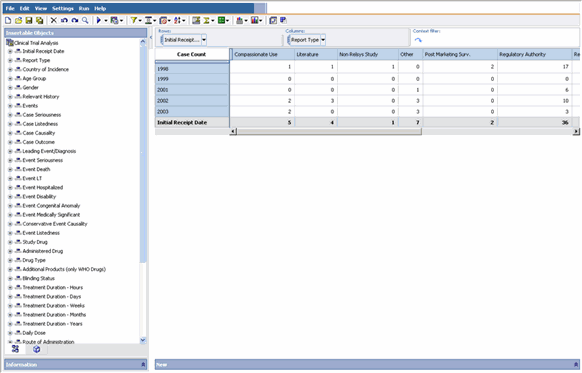Viewport: 582px width, 373px height.
Task: Click the value 17 in 1998 row
Action: coord(565,67)
